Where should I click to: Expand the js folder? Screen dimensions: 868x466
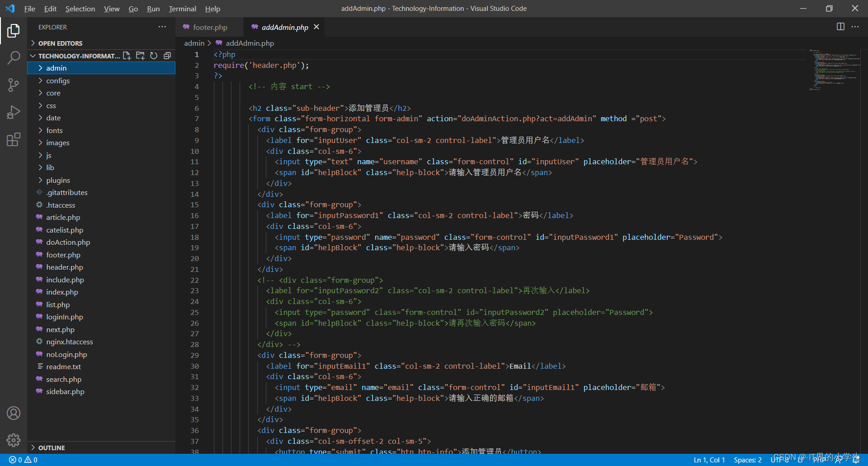click(101, 155)
